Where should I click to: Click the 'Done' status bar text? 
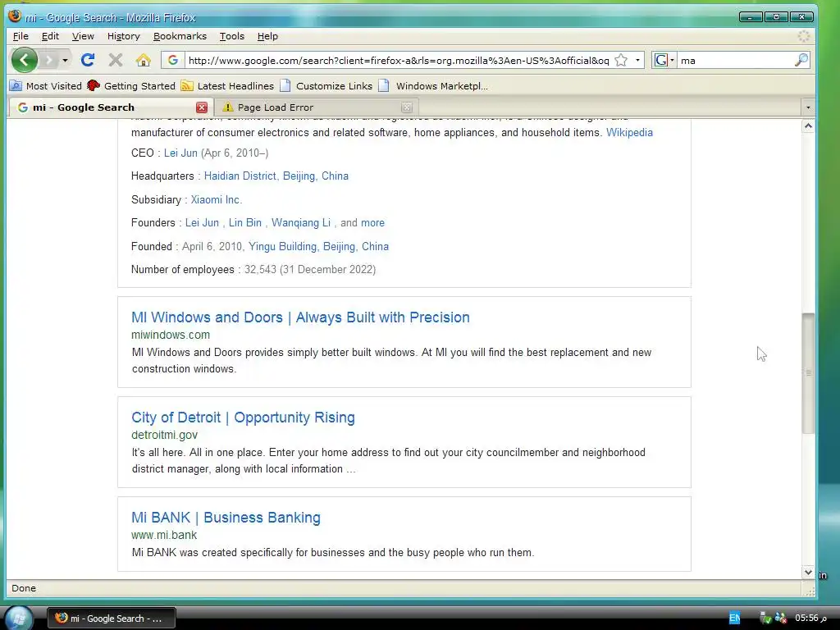24,587
